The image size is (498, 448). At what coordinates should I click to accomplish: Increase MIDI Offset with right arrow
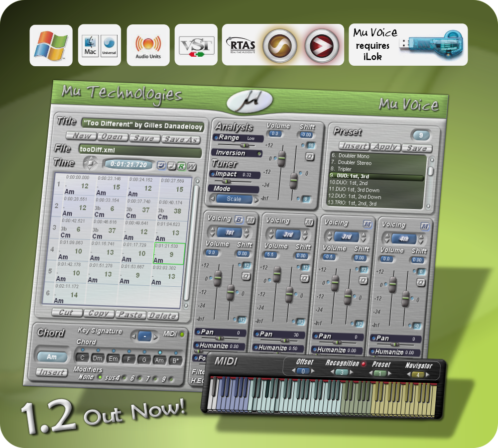point(313,371)
